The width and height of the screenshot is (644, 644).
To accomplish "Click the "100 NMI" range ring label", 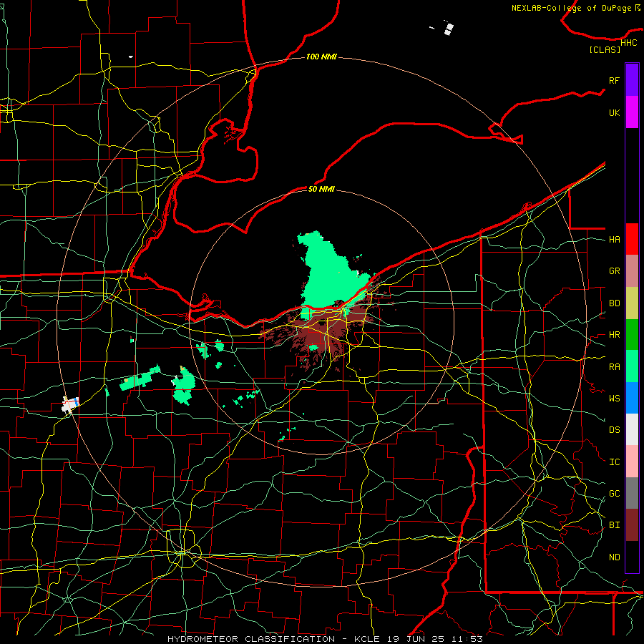I will pyautogui.click(x=321, y=57).
